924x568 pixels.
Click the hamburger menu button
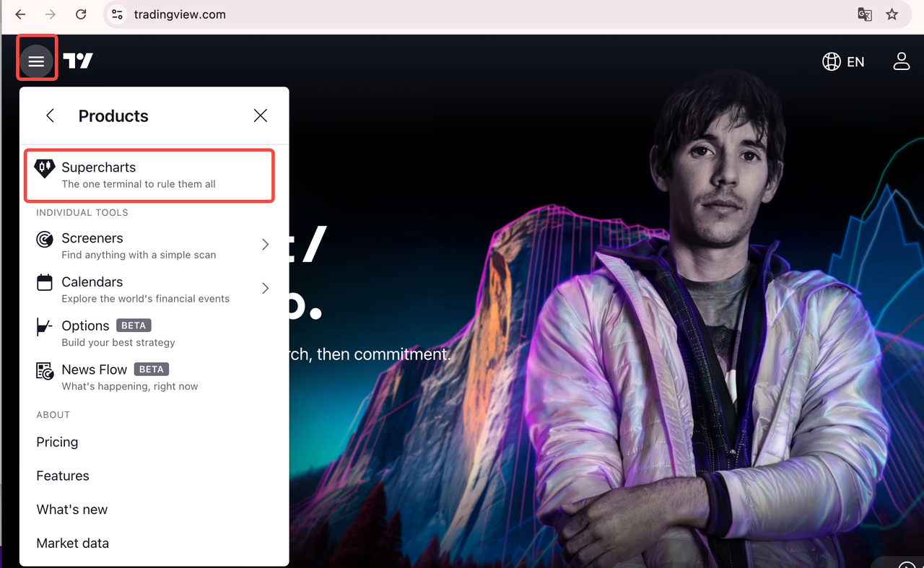coord(36,61)
